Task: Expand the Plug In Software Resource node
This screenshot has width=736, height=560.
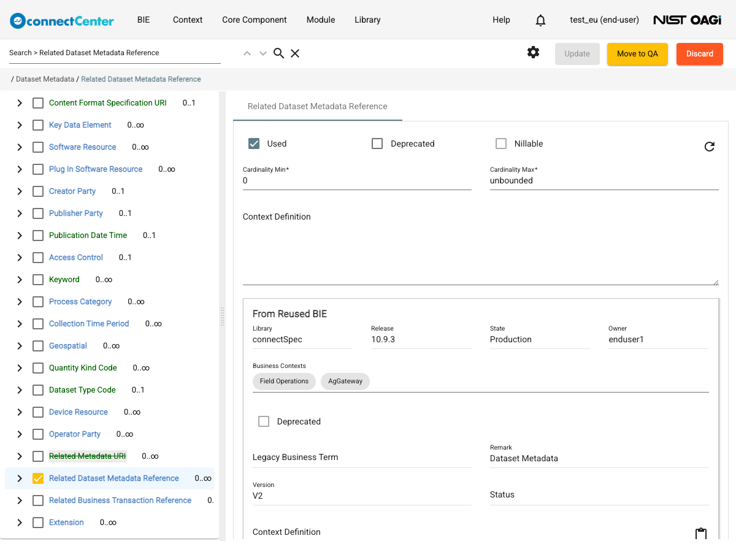Action: tap(20, 169)
